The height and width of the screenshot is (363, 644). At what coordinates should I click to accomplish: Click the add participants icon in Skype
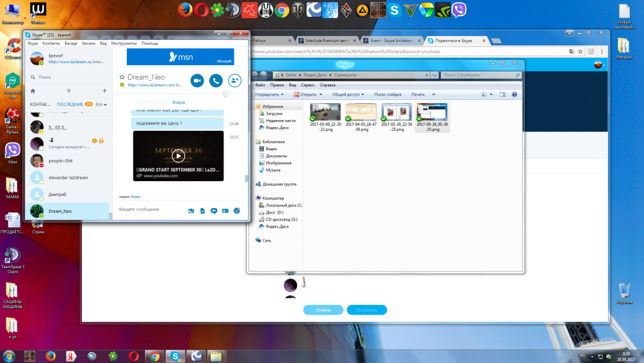tap(234, 81)
